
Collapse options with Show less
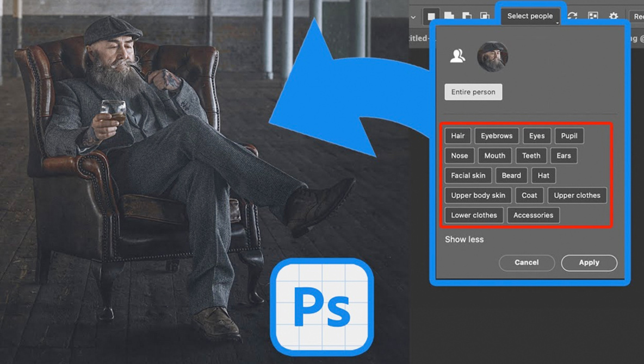[465, 239]
